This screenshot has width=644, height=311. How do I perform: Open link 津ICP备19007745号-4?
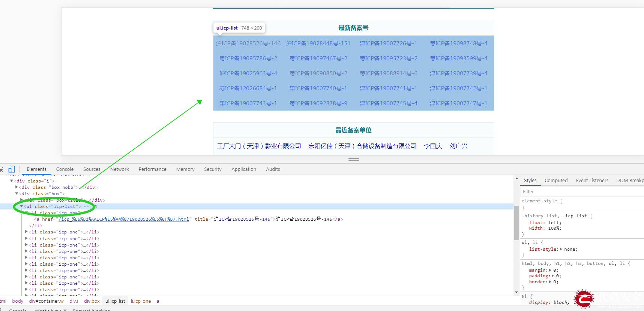(389, 103)
